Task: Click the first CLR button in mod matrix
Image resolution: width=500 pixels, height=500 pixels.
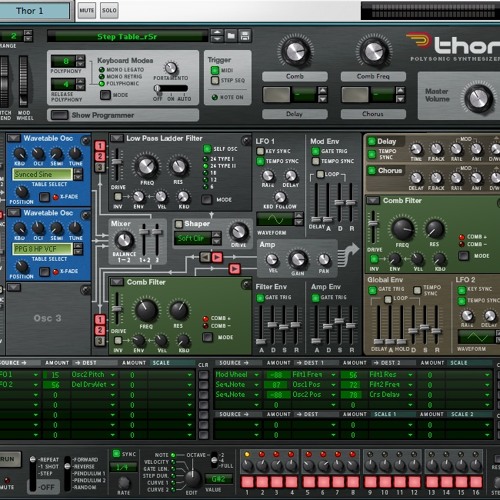Action: click(x=203, y=375)
